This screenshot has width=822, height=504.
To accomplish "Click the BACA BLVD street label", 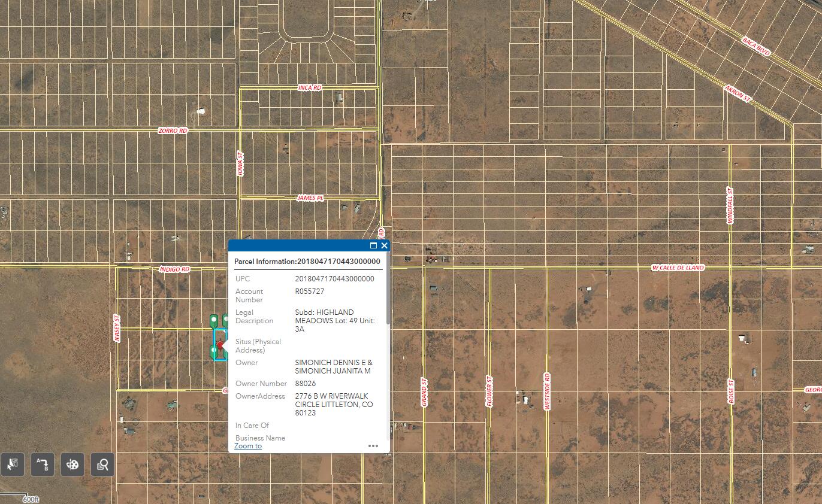I will pyautogui.click(x=755, y=46).
